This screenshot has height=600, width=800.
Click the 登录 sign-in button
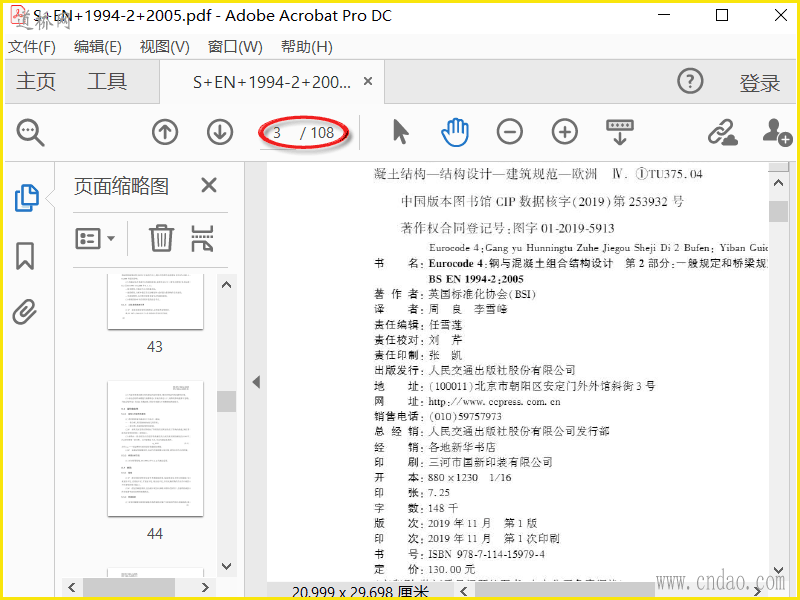tap(760, 83)
